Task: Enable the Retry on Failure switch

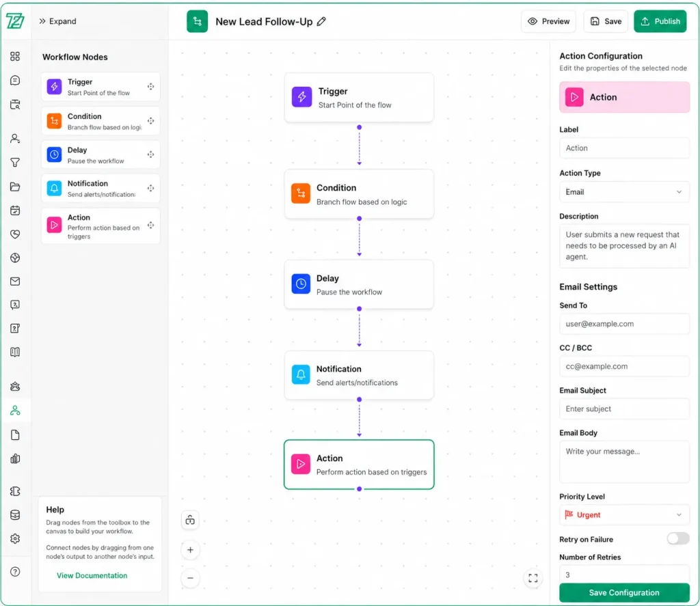Action: (x=677, y=538)
